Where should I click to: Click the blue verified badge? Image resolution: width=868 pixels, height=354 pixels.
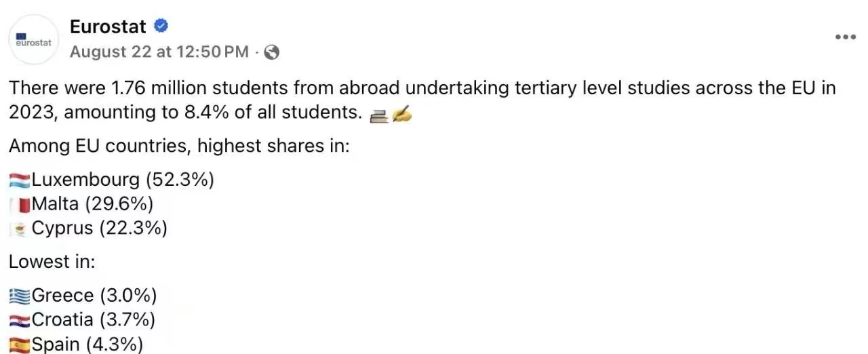click(x=161, y=27)
